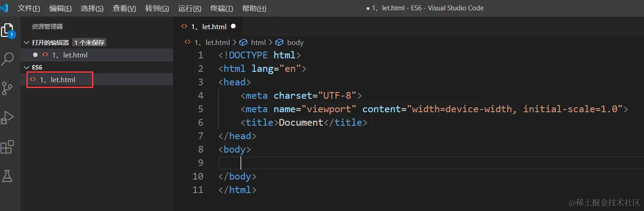Screen dimensions: 644x211
Task: Open the 选择(S) menu
Action: pyautogui.click(x=92, y=8)
